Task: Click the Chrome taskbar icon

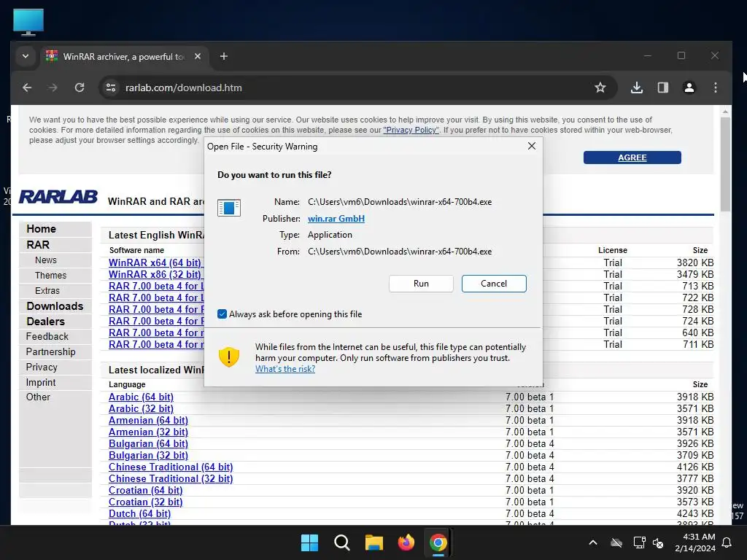Action: (438, 542)
